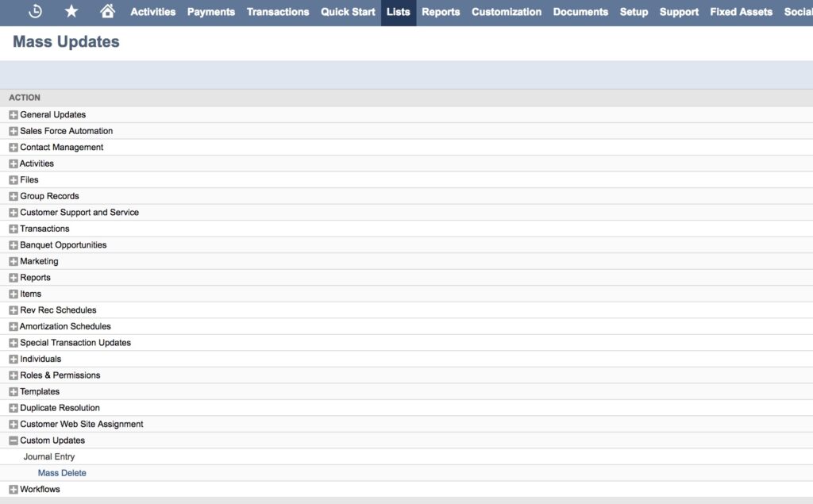
Task: Open the Lists menu
Action: (x=399, y=12)
